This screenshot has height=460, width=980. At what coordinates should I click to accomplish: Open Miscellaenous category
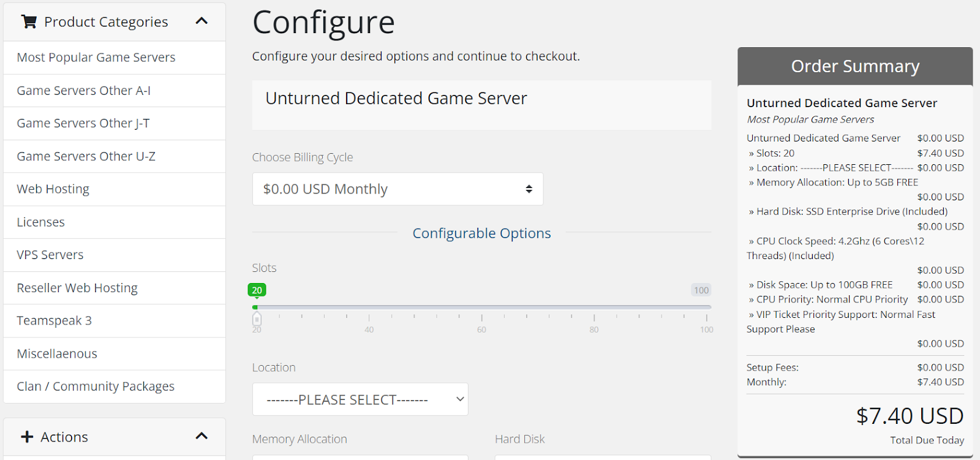click(x=115, y=353)
